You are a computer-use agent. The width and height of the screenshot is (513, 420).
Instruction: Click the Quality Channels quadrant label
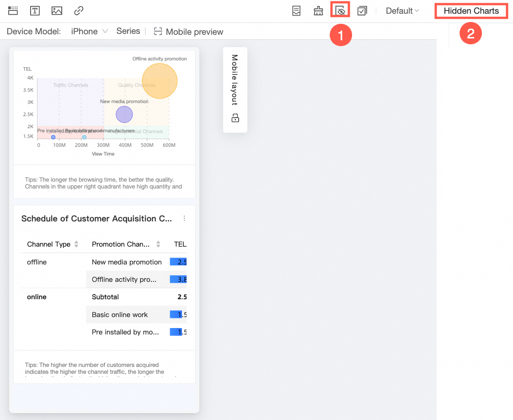pyautogui.click(x=136, y=85)
